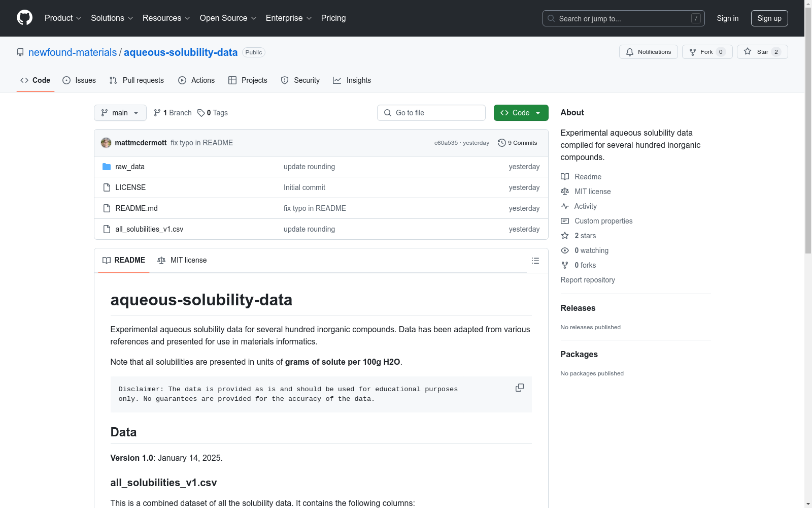Click the raw_data folder icon
The image size is (812, 508).
[107, 167]
